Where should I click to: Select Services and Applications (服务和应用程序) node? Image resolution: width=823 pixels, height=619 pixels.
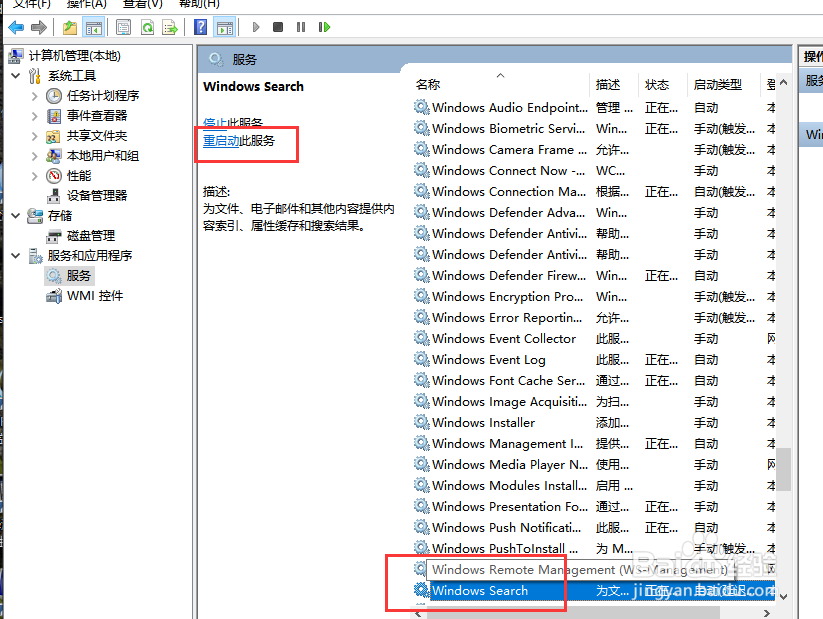(90, 256)
